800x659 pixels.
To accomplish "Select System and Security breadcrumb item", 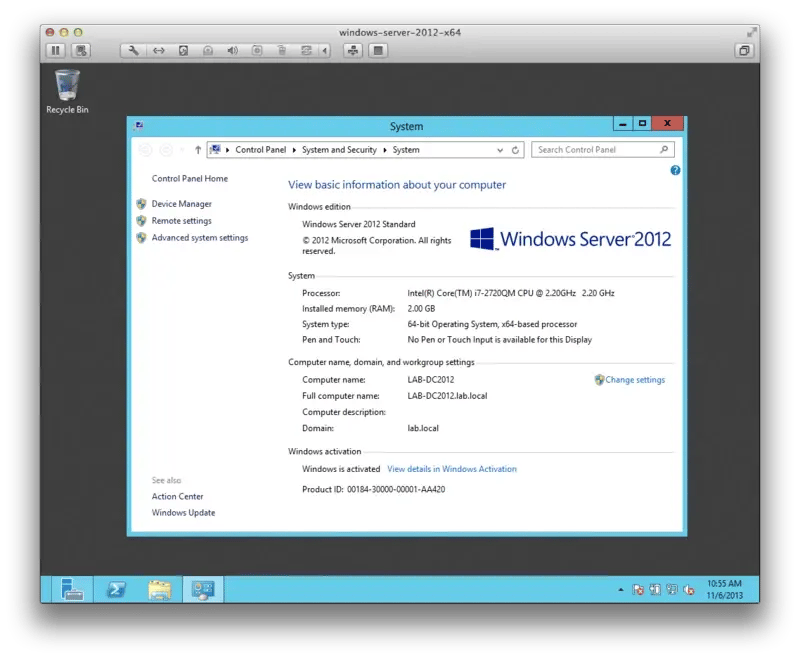I will click(339, 150).
